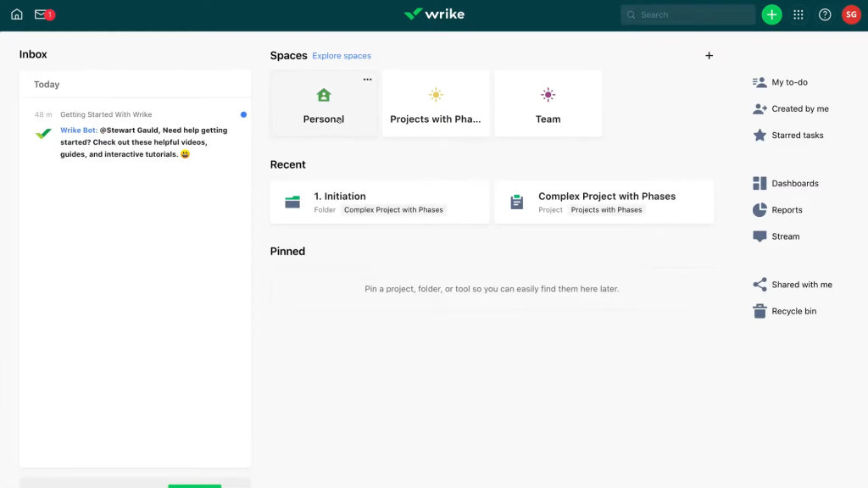Open the Recycle bin
This screenshot has height=488, width=868.
point(791,311)
